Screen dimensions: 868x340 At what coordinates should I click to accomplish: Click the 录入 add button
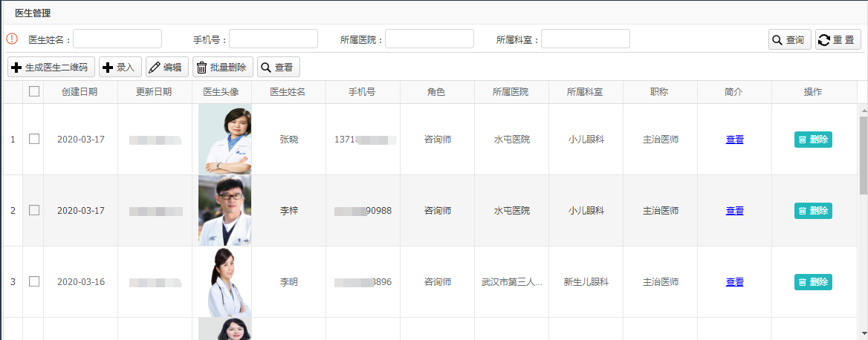tap(120, 68)
